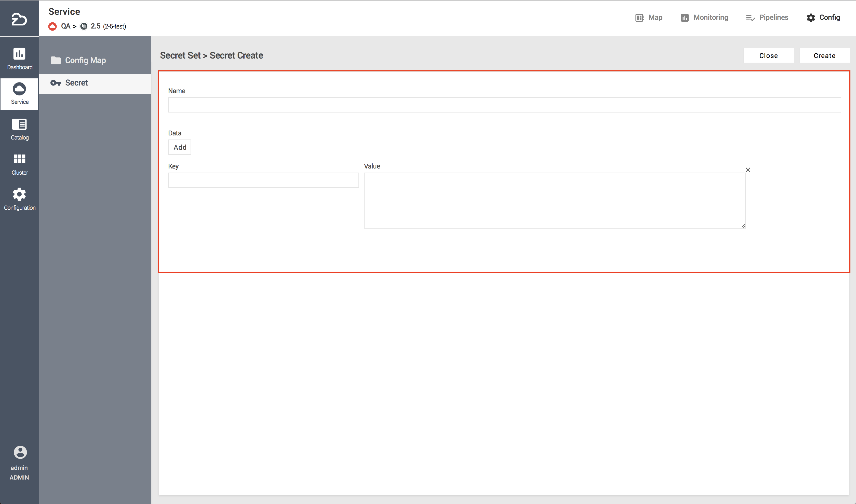The height and width of the screenshot is (504, 856).
Task: Open the Secret menu entry
Action: (x=95, y=83)
